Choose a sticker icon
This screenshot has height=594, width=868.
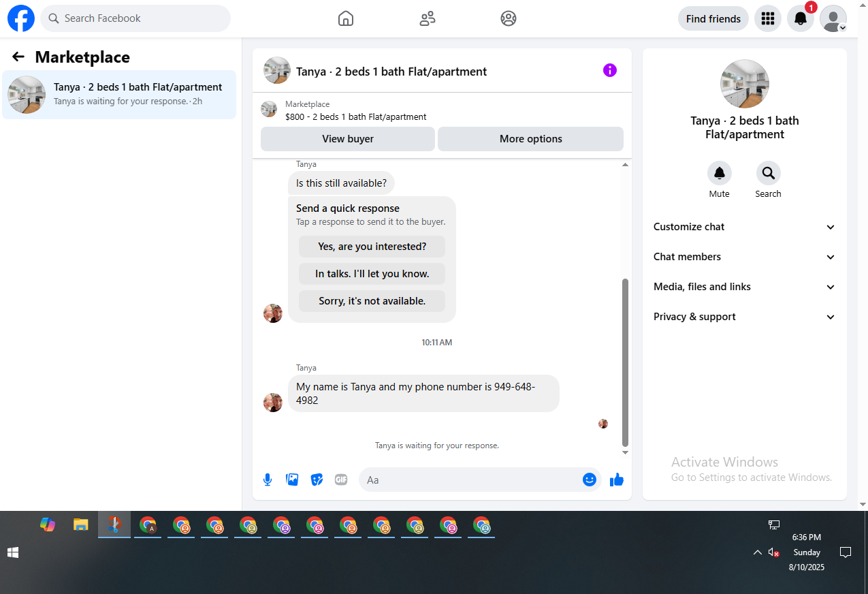pos(317,480)
